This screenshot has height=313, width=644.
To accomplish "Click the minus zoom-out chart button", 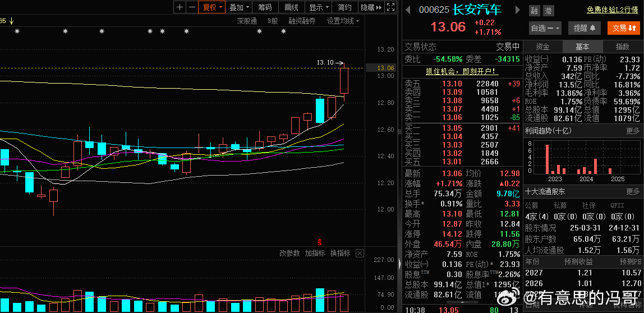I will click(x=192, y=7).
